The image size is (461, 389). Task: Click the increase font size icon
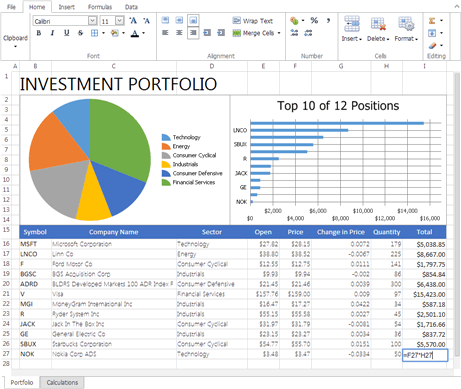click(x=133, y=21)
